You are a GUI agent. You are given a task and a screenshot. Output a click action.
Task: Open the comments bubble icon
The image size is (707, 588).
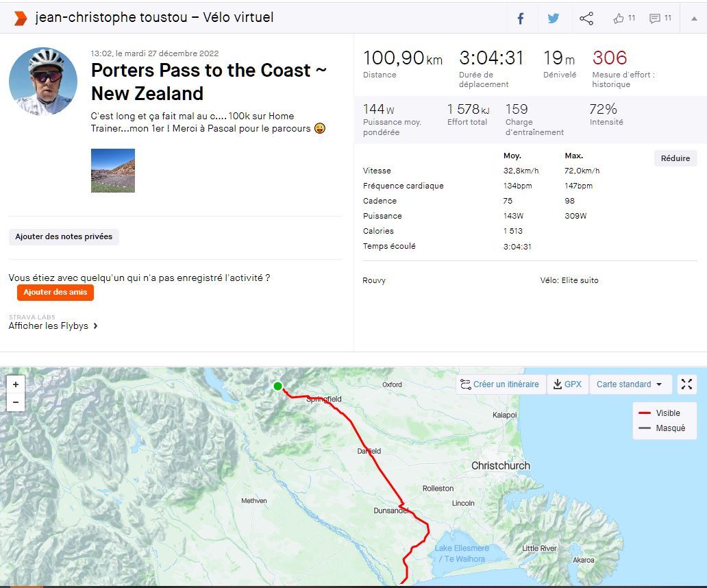click(x=656, y=19)
